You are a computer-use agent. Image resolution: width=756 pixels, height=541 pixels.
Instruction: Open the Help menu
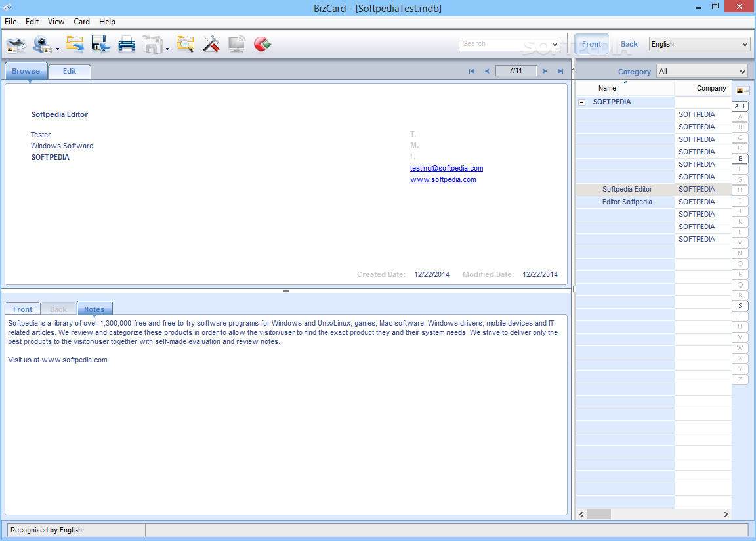click(x=107, y=22)
